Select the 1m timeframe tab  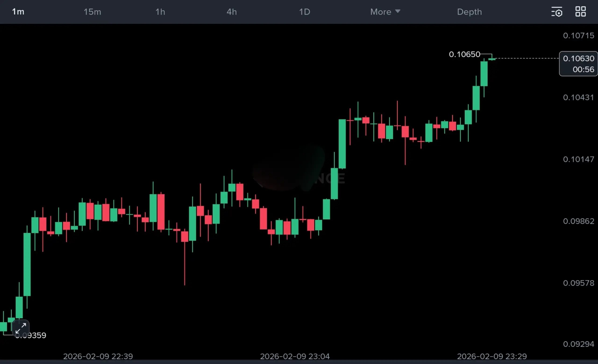click(x=18, y=12)
